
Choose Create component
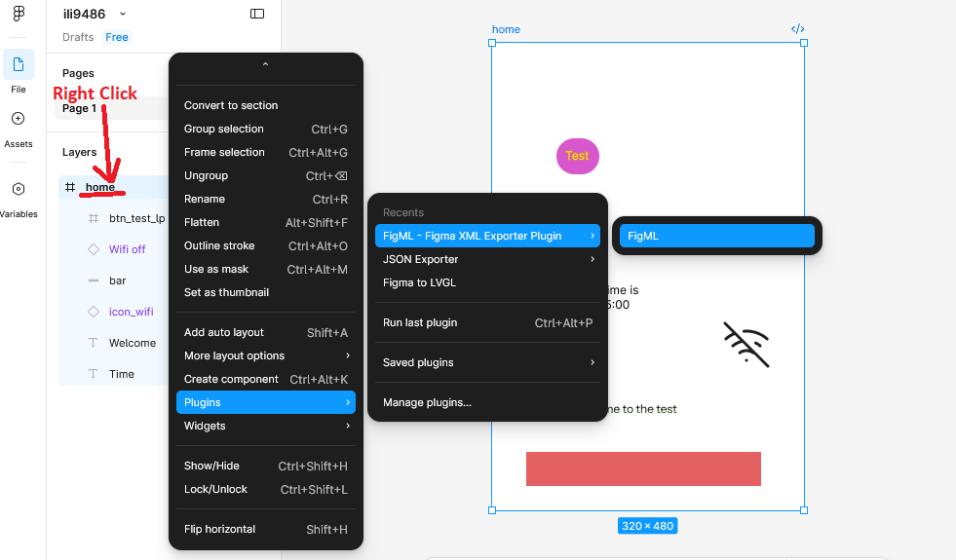coord(266,379)
